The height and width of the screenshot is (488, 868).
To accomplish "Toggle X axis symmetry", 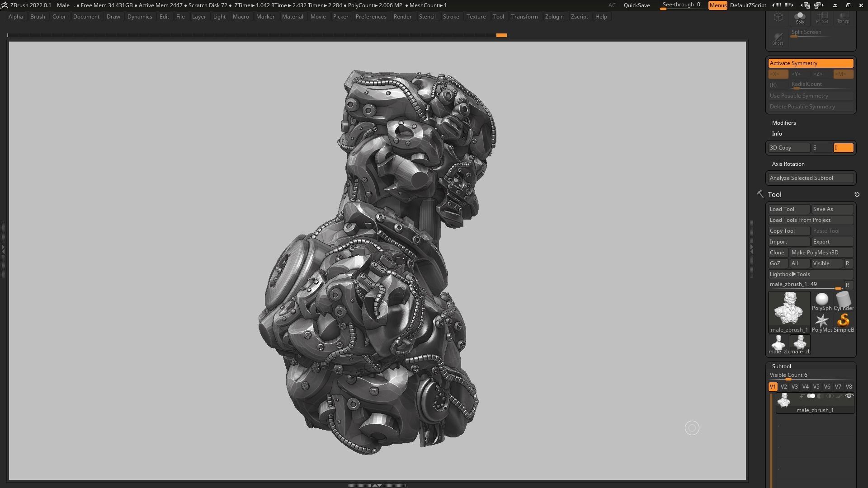I will click(x=778, y=74).
